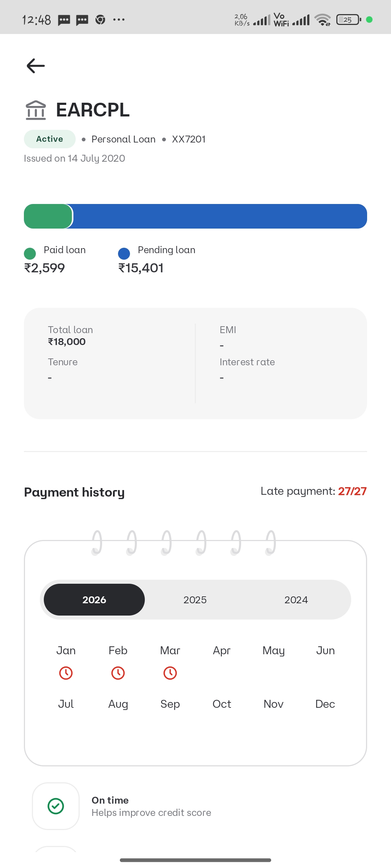This screenshot has height=868, width=391.
Task: Tap the Wi-Fi signal status icon
Action: (322, 20)
